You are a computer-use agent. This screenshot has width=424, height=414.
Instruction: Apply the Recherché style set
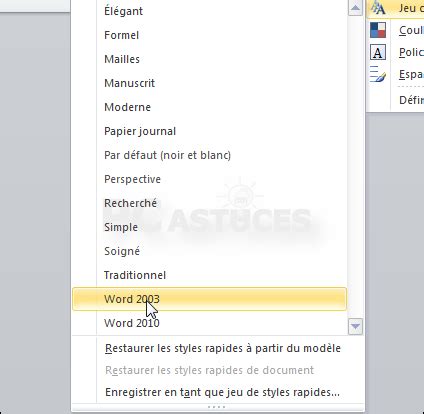click(209, 203)
